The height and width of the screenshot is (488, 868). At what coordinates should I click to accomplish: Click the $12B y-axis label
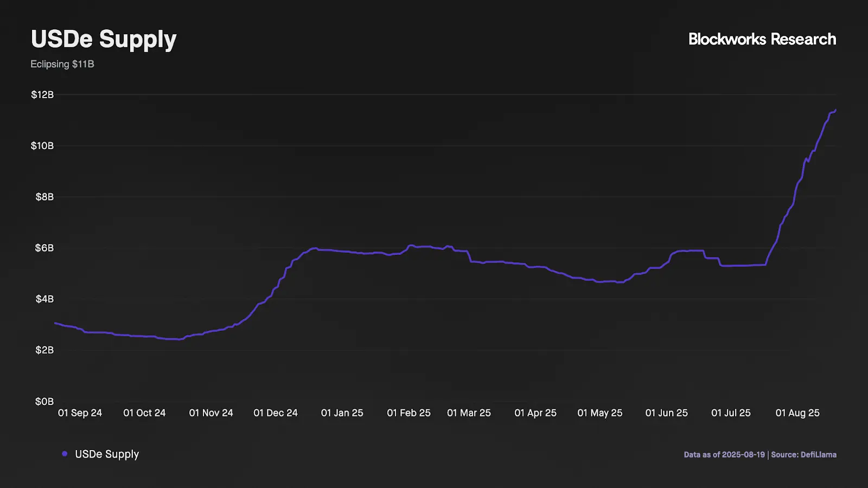pyautogui.click(x=42, y=95)
